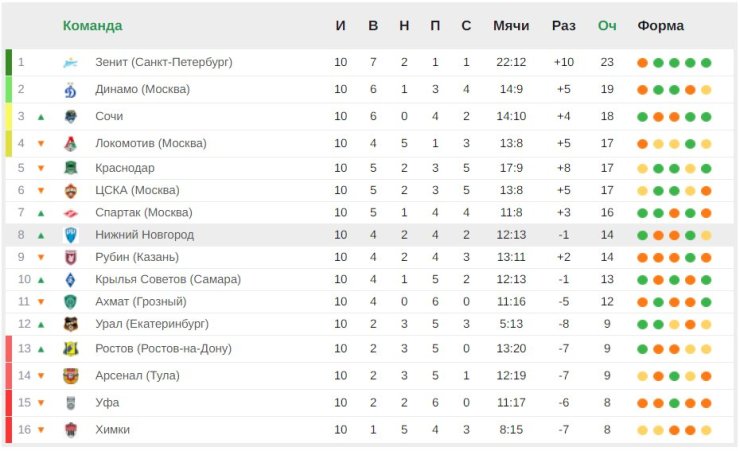Sort standings by Оч points header

pyautogui.click(x=607, y=25)
